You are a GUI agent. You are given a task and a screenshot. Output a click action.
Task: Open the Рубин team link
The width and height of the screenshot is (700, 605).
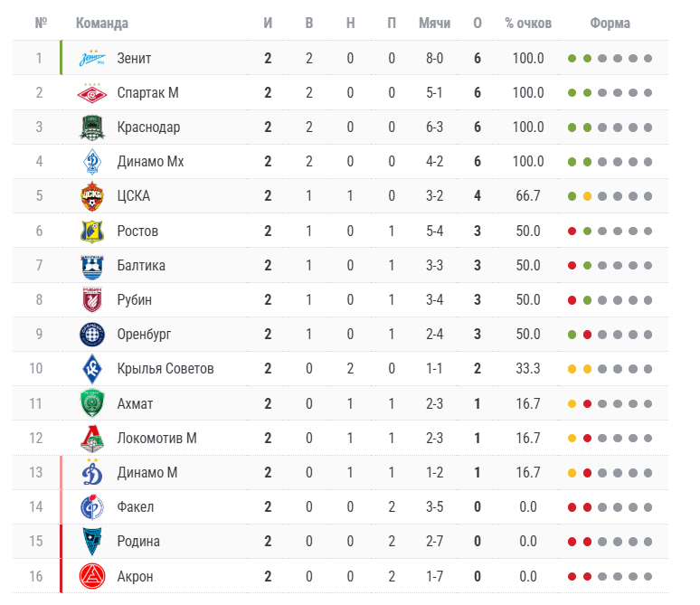click(135, 299)
